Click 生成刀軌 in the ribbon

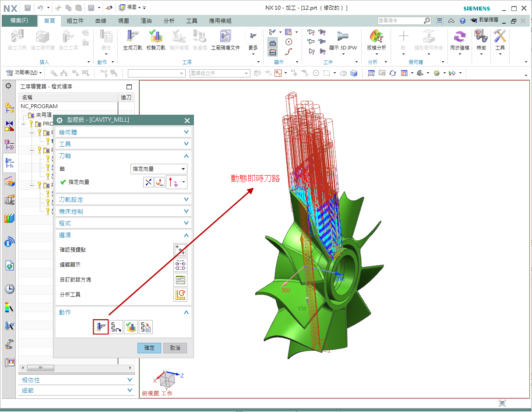(132, 40)
